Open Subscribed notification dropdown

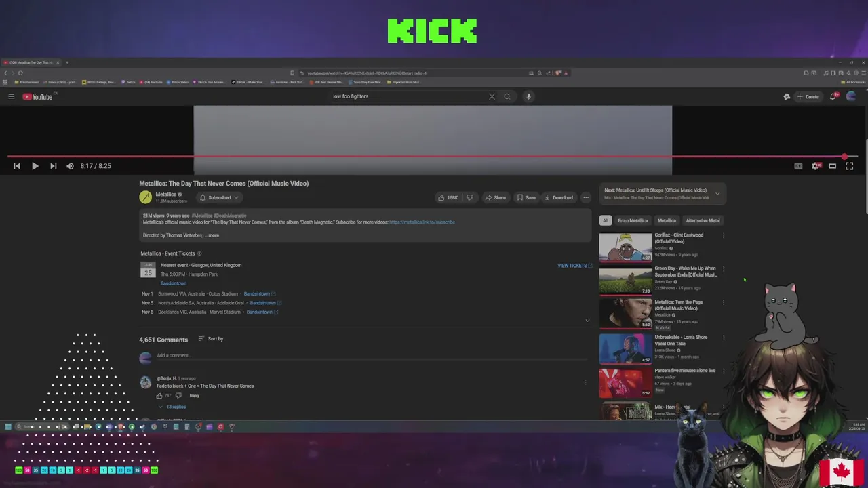point(218,197)
